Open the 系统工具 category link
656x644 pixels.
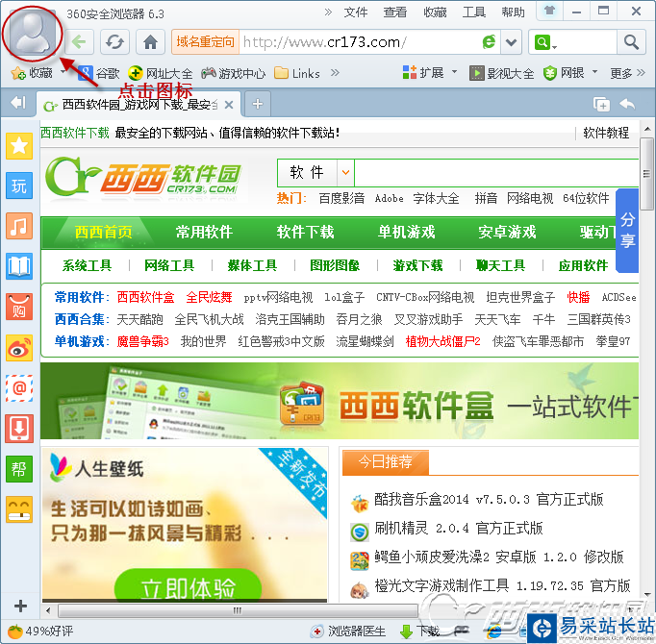pyautogui.click(x=87, y=265)
